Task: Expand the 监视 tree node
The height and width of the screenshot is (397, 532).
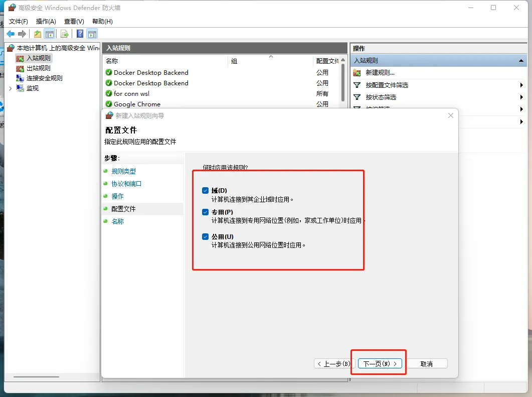Action: pyautogui.click(x=11, y=88)
